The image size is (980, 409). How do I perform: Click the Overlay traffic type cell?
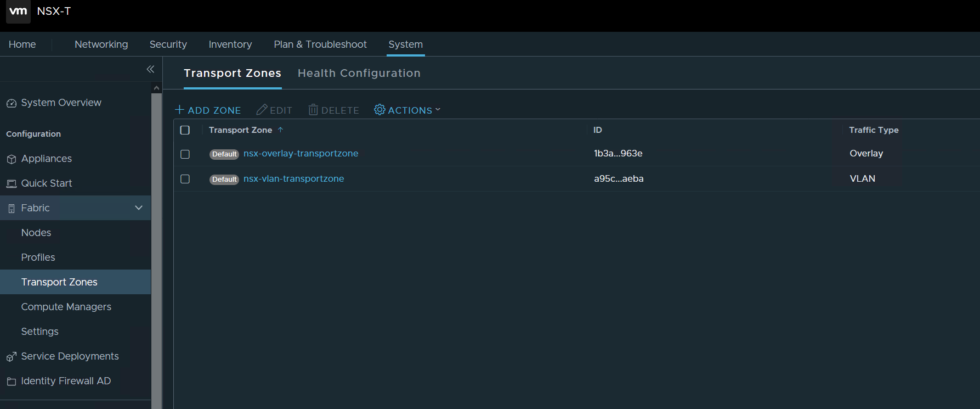[x=866, y=154]
